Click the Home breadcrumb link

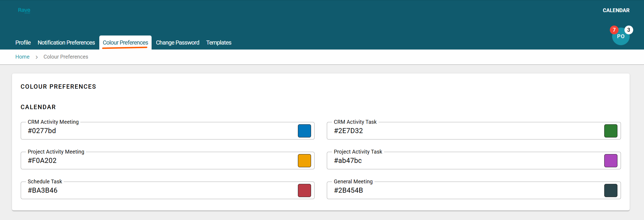coord(22,57)
